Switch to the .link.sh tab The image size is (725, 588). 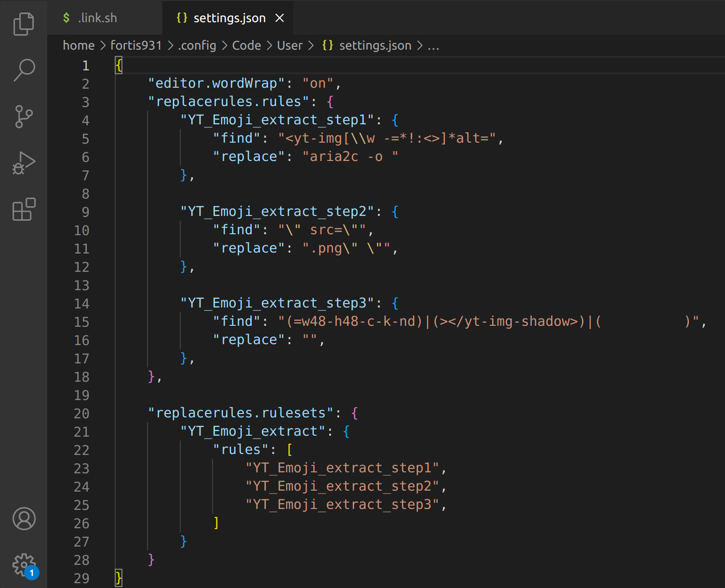click(97, 18)
